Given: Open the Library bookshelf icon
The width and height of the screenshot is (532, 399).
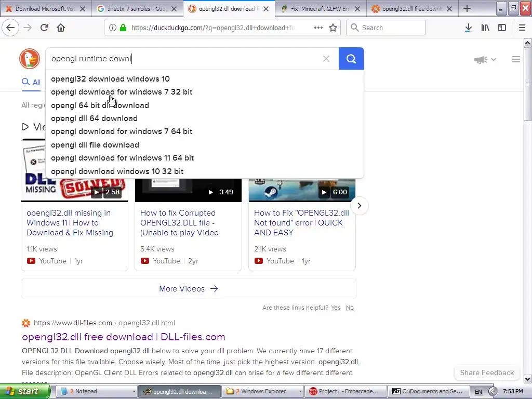Looking at the screenshot, I should (485, 28).
